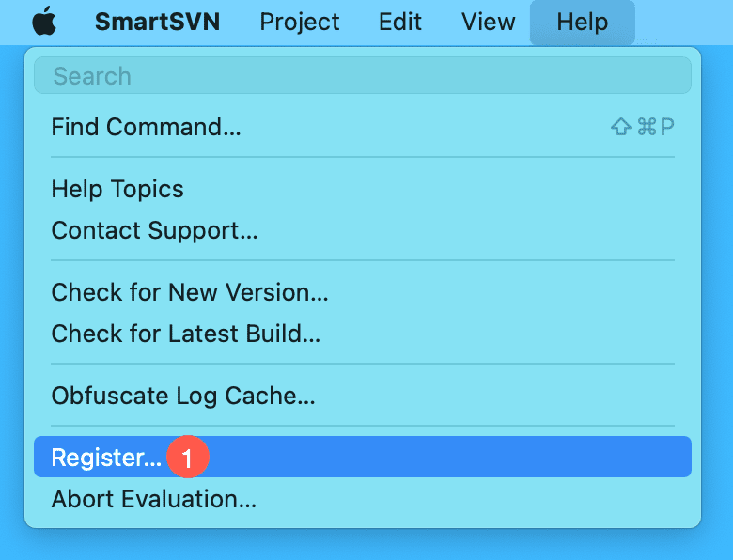The image size is (733, 560).
Task: Click the red number 1 badge
Action: [187, 458]
